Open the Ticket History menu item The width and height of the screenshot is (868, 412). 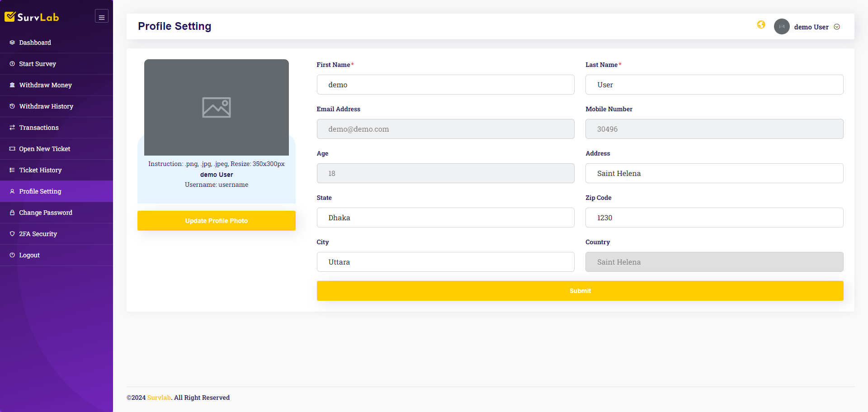click(40, 170)
